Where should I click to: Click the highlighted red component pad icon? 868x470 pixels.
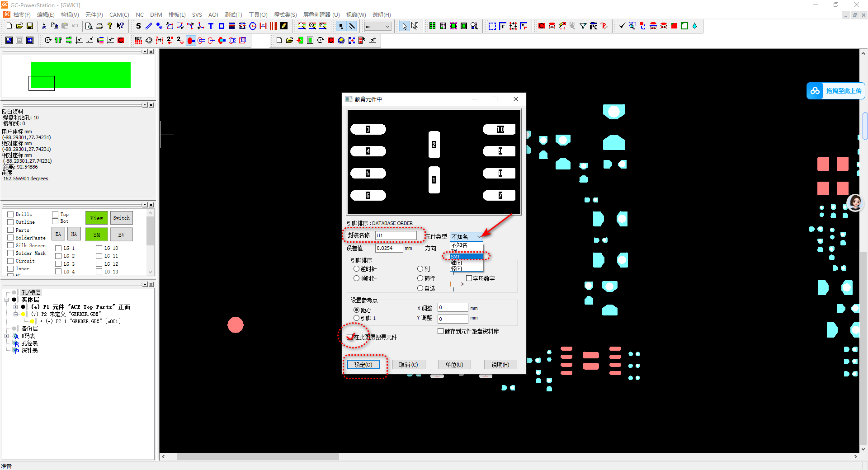point(191,41)
